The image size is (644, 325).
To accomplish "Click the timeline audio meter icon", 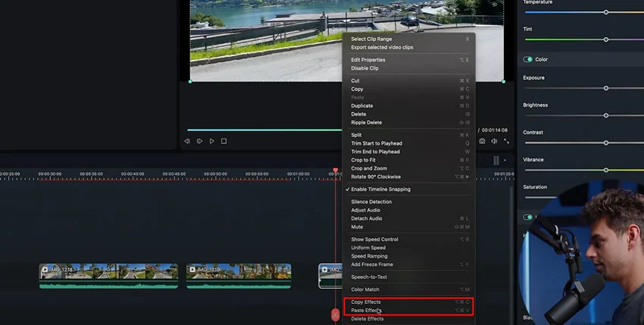I will [496, 161].
